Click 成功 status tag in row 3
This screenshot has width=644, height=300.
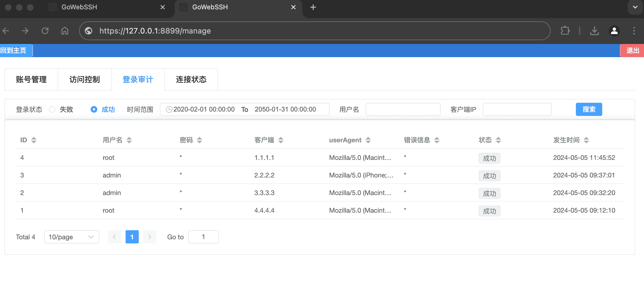click(x=490, y=176)
